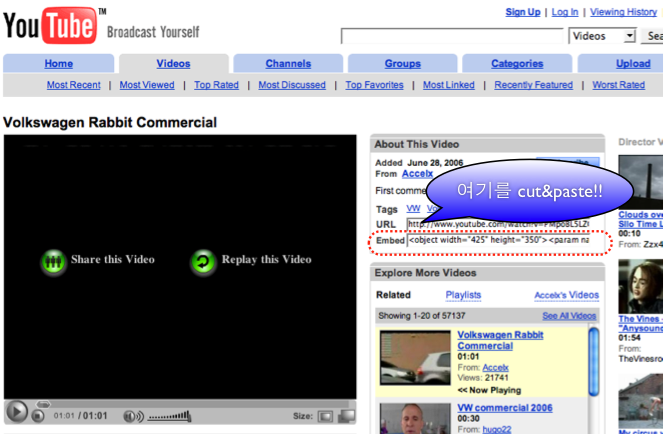
Task: Click the Replay this Video green icon
Action: (x=203, y=261)
